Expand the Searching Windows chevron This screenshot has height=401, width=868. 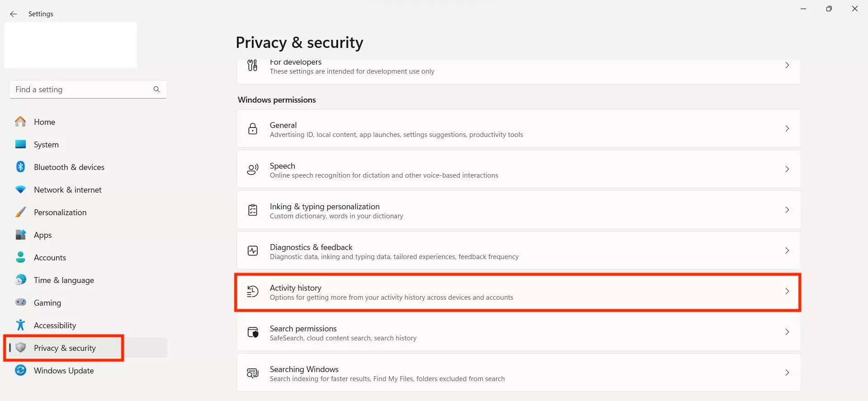coord(787,373)
